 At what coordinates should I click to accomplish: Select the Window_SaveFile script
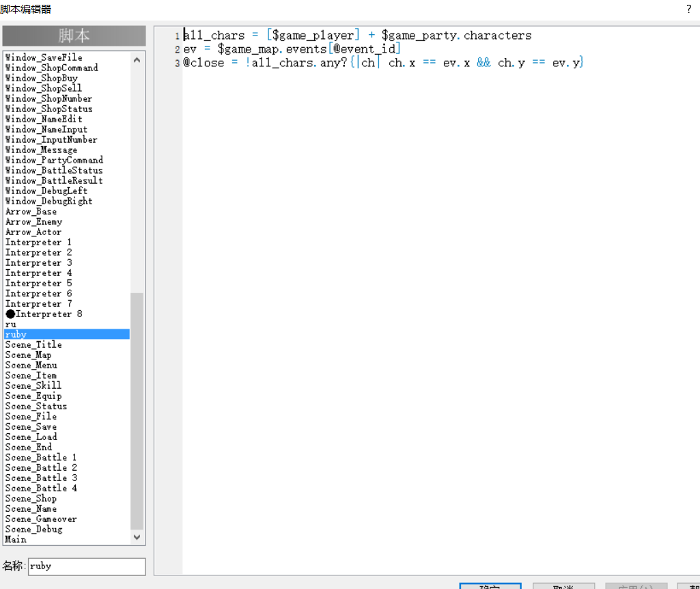tap(44, 57)
